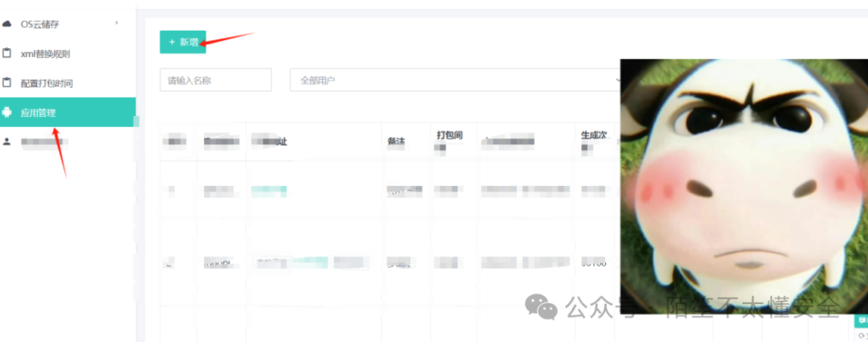Click the 生成次 column header
This screenshot has width=868, height=342.
593,134
